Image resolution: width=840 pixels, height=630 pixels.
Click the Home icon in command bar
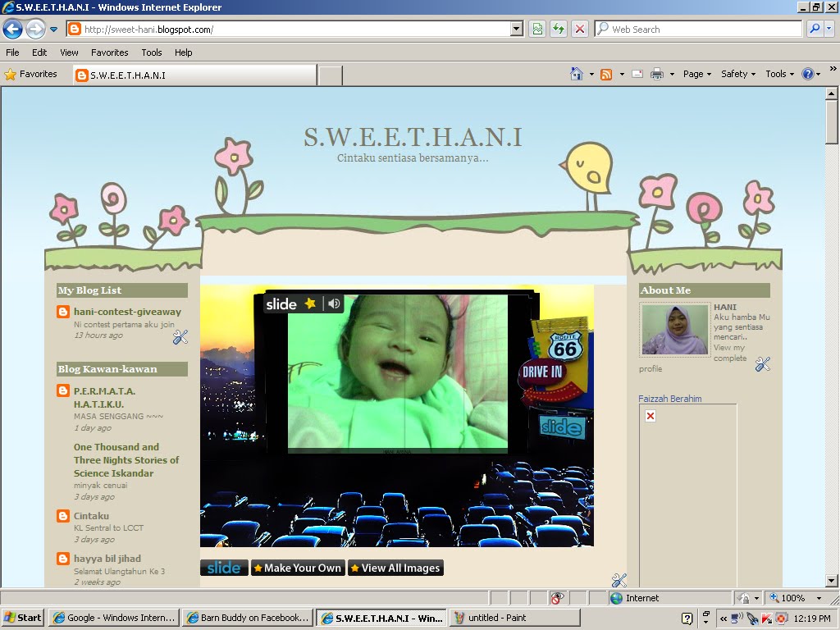pos(577,74)
